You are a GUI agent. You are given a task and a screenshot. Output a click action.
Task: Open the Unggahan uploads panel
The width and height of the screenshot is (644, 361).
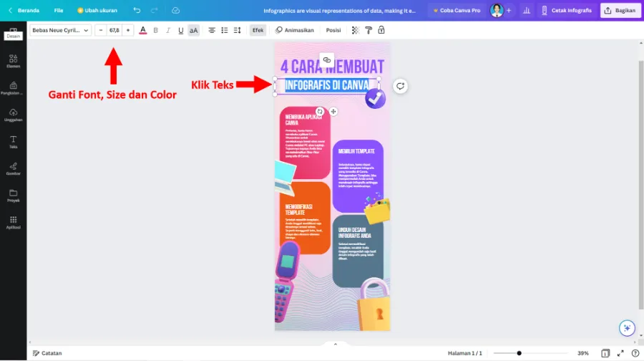13,115
